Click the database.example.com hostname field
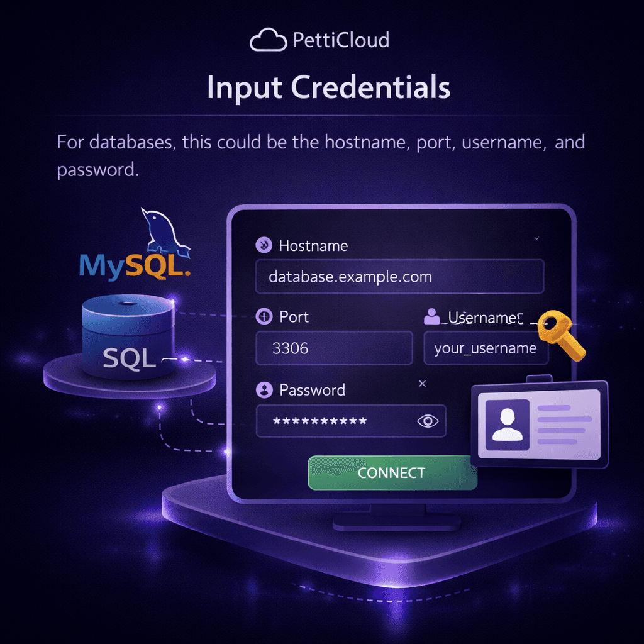 [x=399, y=277]
